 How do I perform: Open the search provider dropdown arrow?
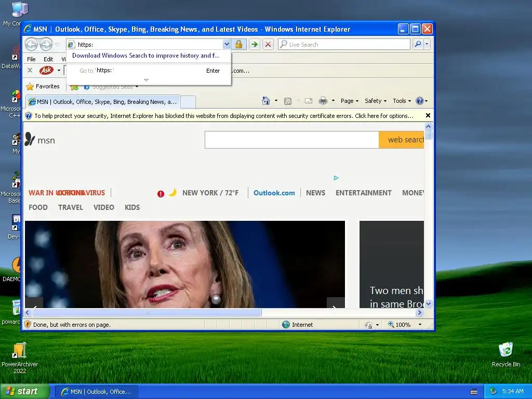427,44
